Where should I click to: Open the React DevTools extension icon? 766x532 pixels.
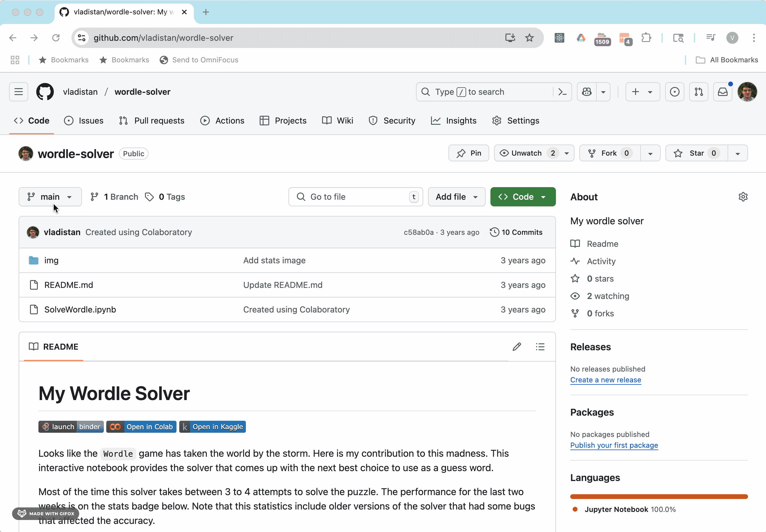559,38
